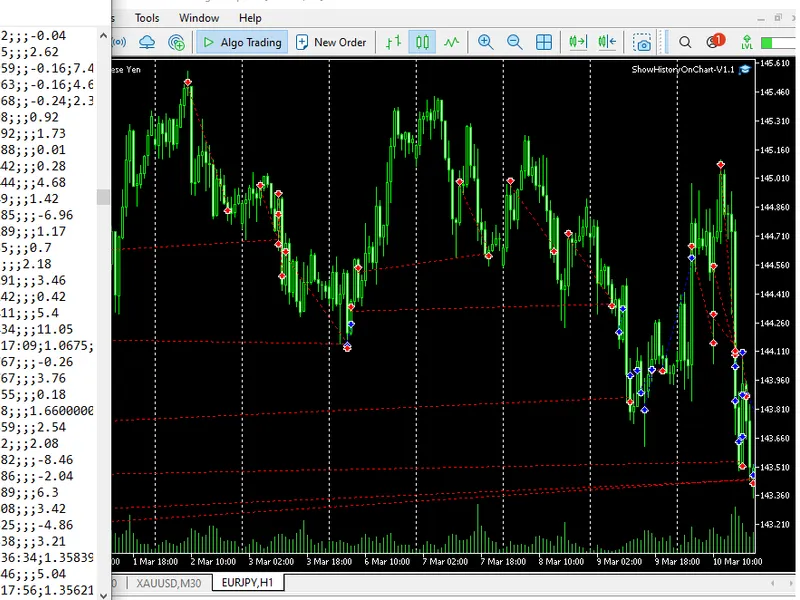
Task: Click text line '85;;;-6.96'
Action: pos(37,215)
